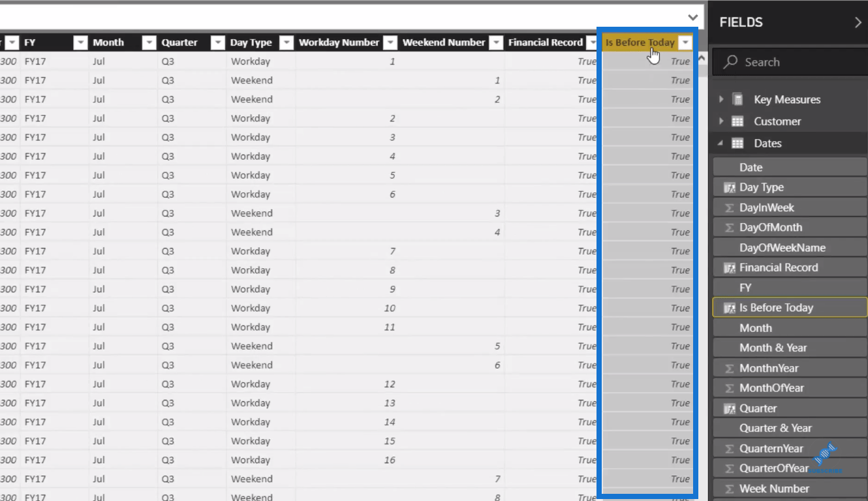
Task: Click the Week Number sigma icon
Action: click(730, 489)
